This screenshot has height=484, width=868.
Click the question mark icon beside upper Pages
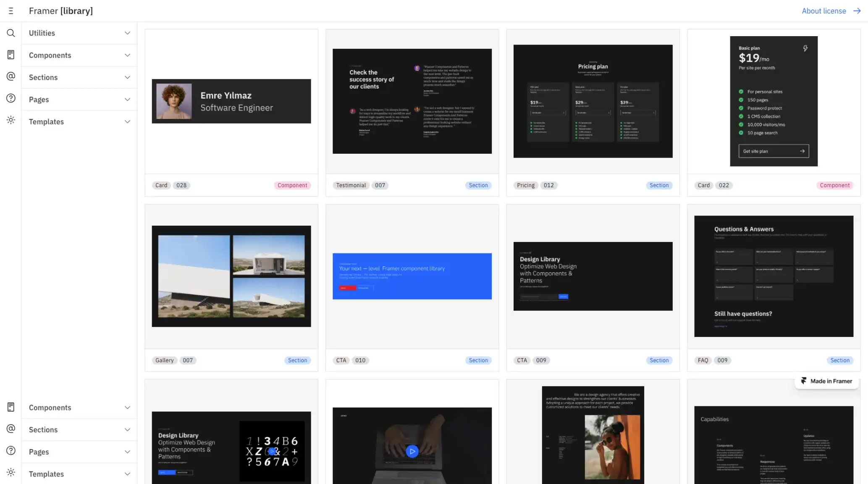[11, 98]
